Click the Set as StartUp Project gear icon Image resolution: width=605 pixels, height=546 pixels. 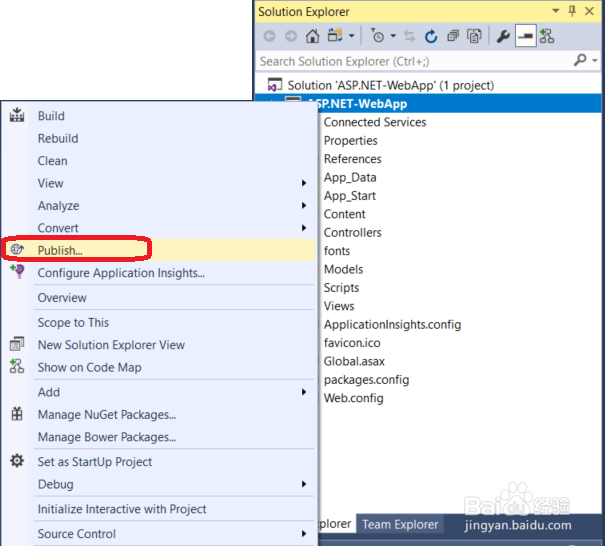(17, 461)
